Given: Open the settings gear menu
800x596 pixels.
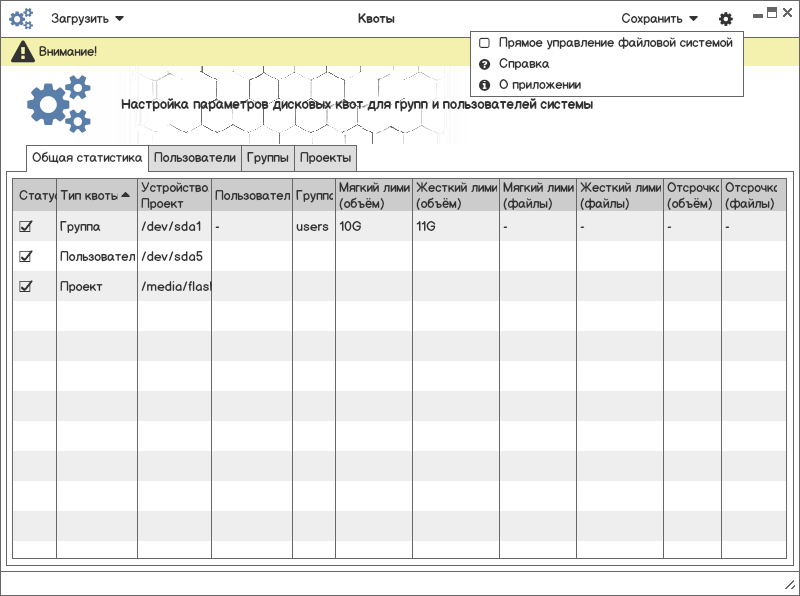Looking at the screenshot, I should 726,19.
